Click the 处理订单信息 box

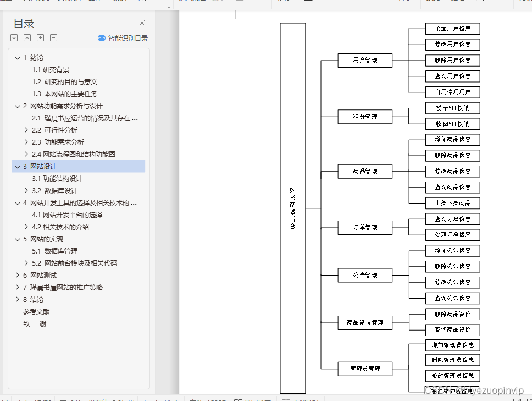pos(453,235)
